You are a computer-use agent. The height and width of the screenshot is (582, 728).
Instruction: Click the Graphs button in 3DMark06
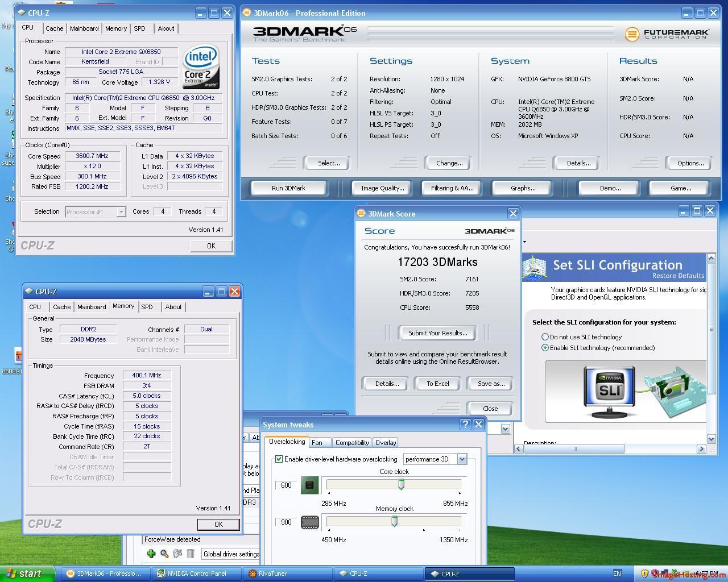(x=523, y=188)
